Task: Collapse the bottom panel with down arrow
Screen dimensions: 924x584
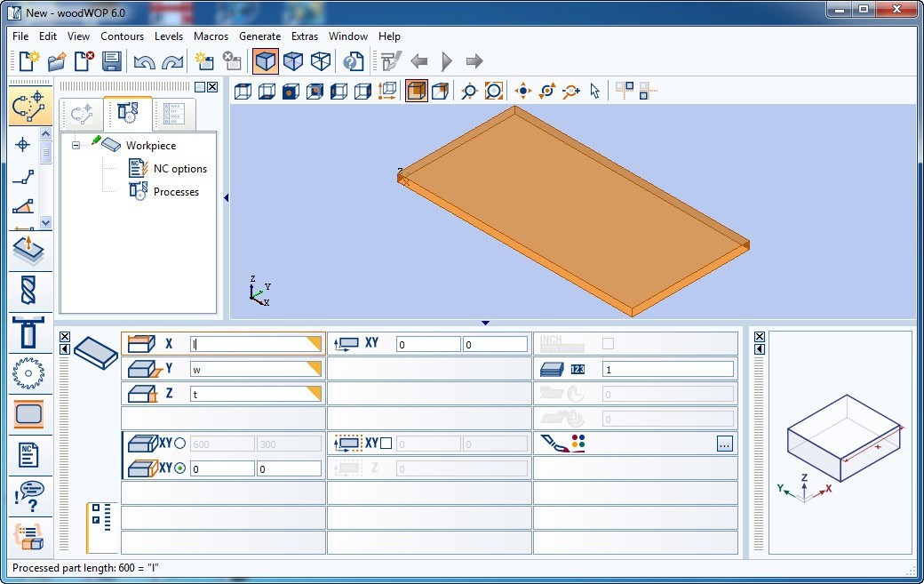Action: 485,323
